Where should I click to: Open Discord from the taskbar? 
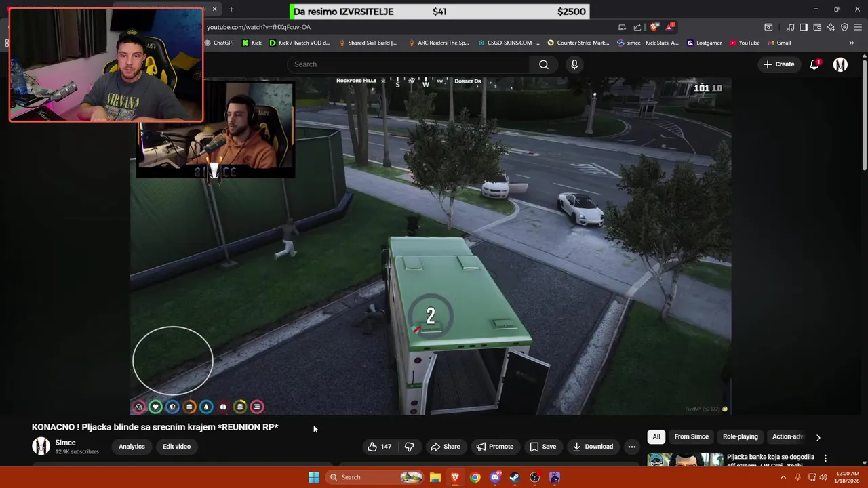tap(495, 477)
